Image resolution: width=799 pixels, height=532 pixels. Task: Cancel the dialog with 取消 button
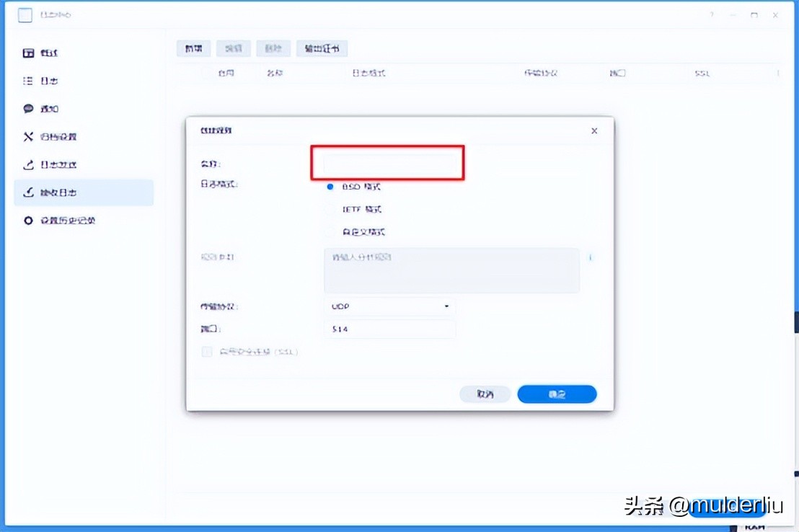coord(485,394)
